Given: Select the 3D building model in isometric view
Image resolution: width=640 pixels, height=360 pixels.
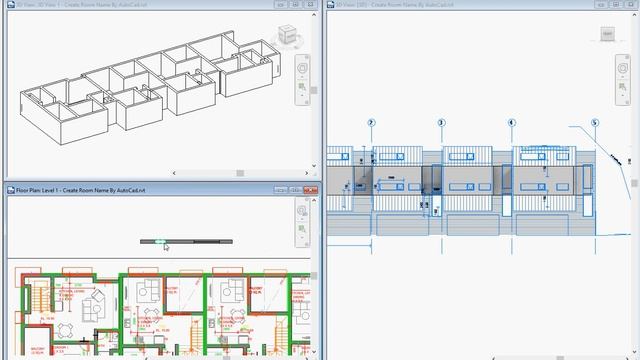Looking at the screenshot, I should click(150, 87).
